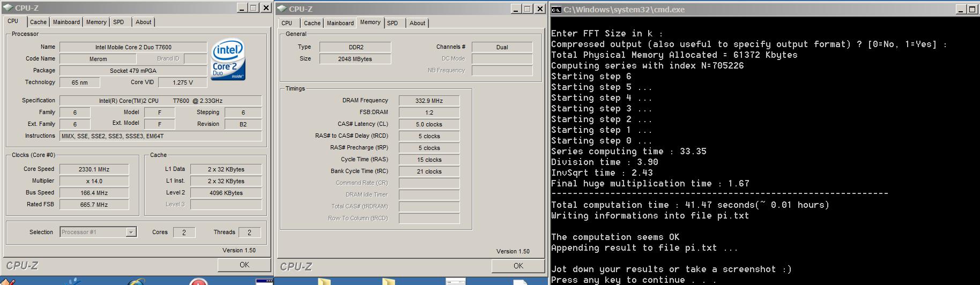Open the Mainboard tab in left CPU-Z window
This screenshot has height=285, width=980.
66,22
